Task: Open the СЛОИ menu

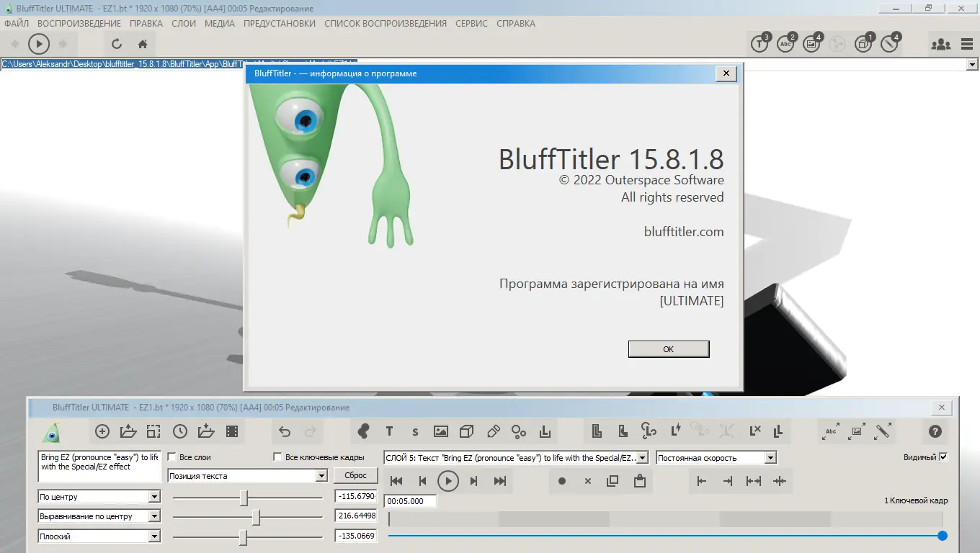Action: coord(184,24)
